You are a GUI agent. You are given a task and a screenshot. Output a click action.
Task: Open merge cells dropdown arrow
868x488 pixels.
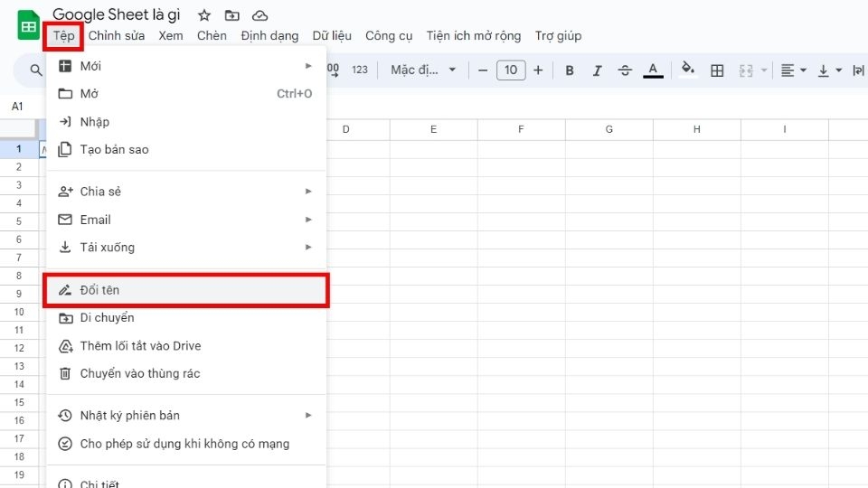(x=764, y=70)
